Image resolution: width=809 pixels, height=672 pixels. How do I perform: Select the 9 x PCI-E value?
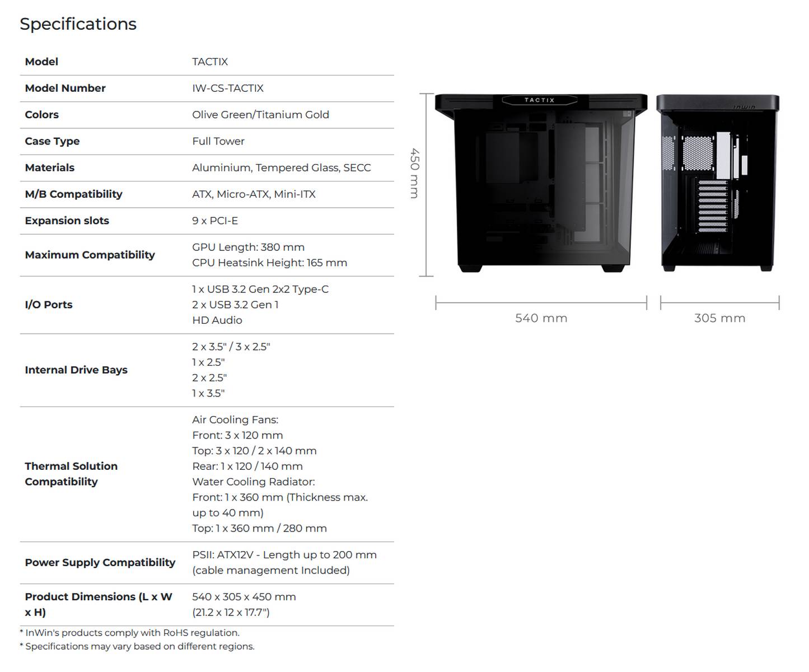215,221
